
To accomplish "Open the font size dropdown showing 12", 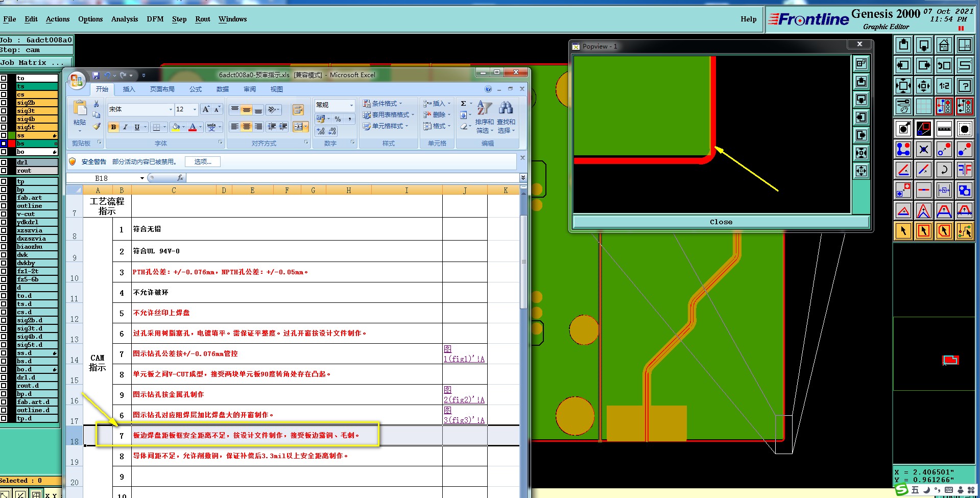I will pyautogui.click(x=195, y=109).
